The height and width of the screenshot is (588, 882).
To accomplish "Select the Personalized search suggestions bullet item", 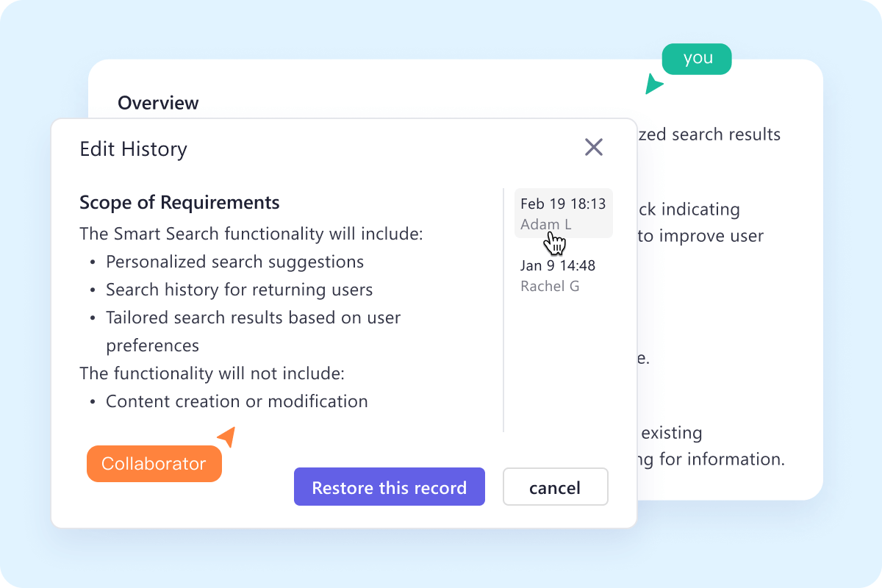I will [x=235, y=262].
